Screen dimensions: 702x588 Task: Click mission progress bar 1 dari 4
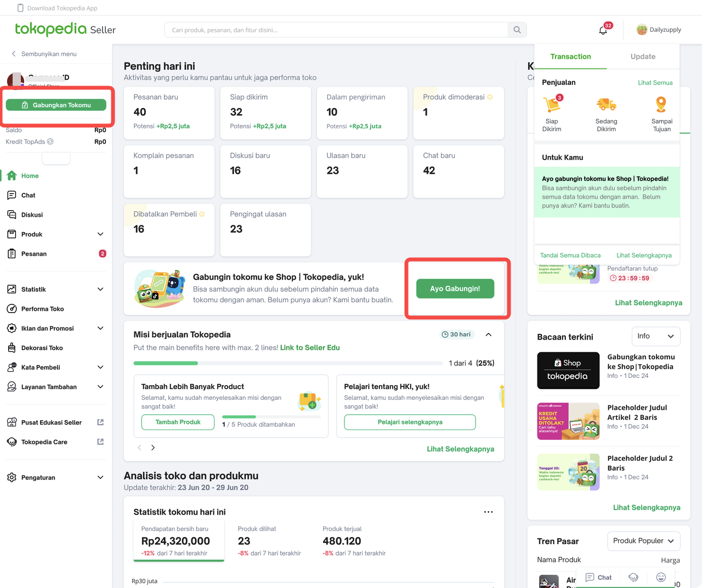click(288, 363)
